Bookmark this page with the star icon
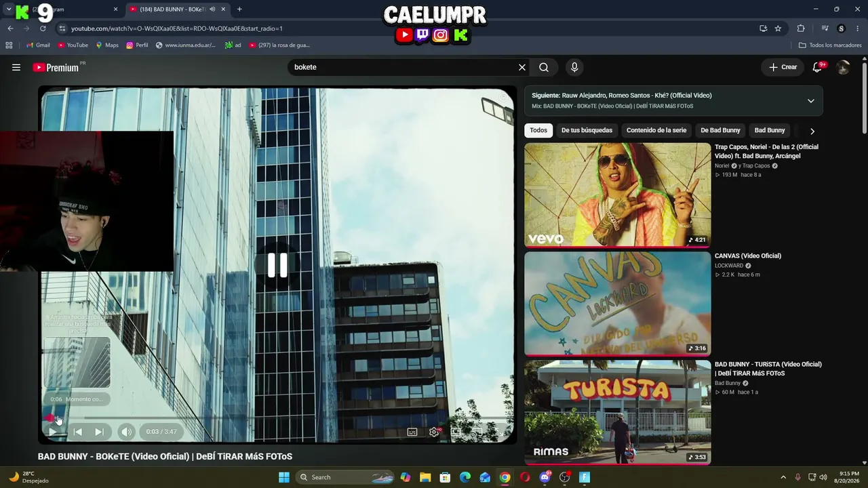 (x=778, y=28)
